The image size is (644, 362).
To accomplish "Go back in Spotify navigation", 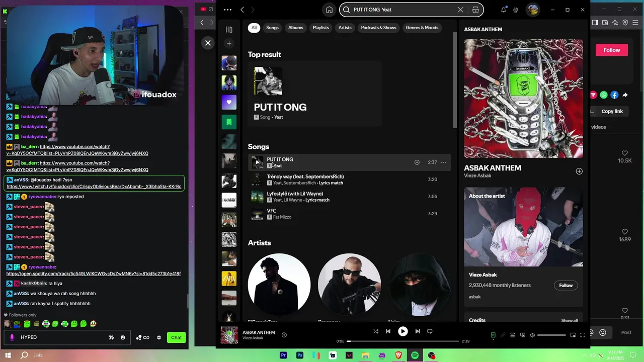I will click(242, 10).
